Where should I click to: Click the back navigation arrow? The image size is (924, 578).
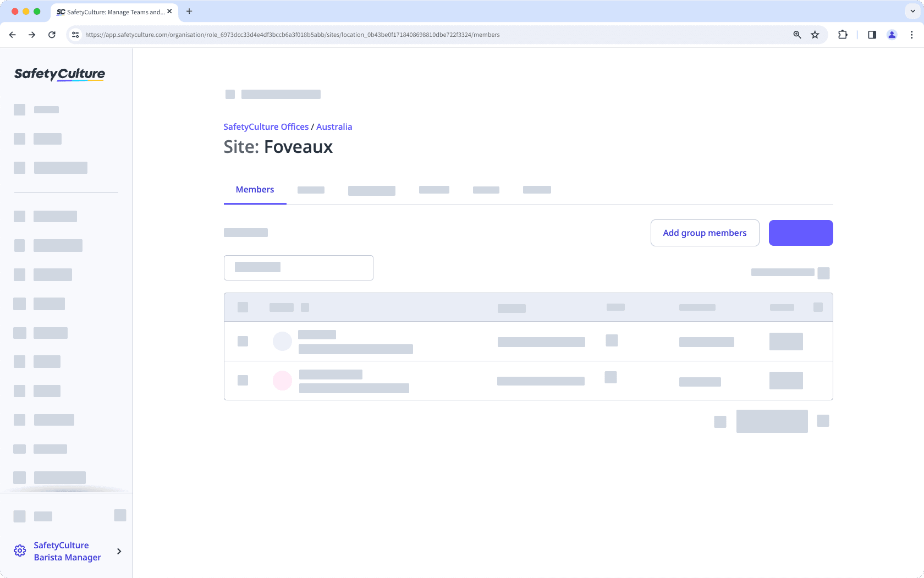12,34
